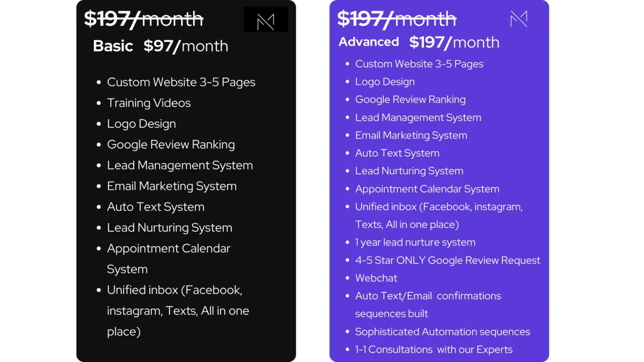The width and height of the screenshot is (644, 362).
Task: Click 1-1 Consultations with our Experts
Action: [x=434, y=349]
